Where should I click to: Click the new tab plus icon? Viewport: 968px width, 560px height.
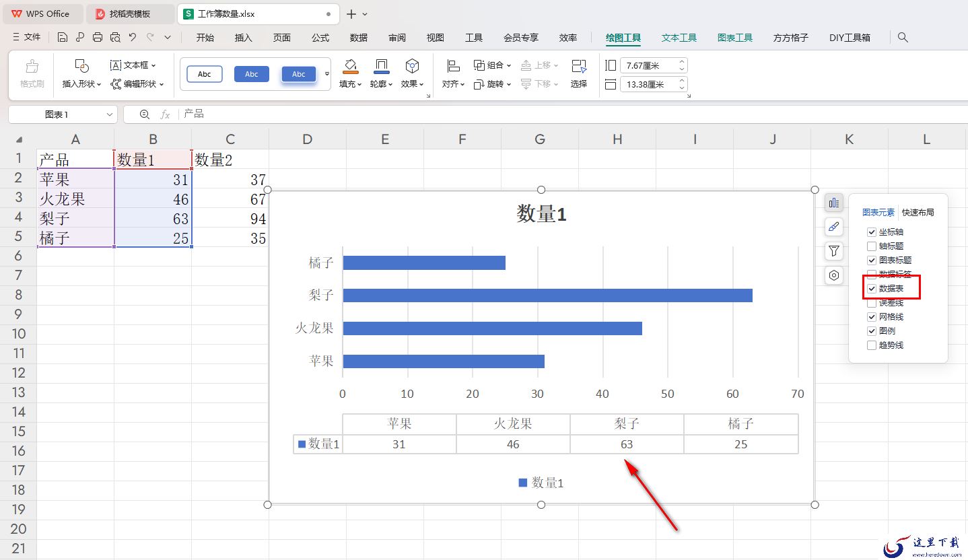click(351, 13)
